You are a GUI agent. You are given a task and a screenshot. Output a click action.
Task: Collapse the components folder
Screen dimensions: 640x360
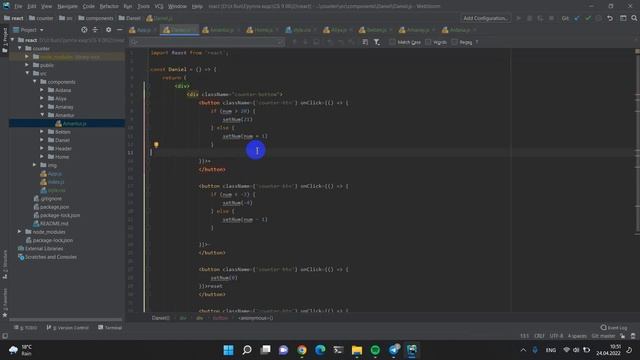point(35,82)
